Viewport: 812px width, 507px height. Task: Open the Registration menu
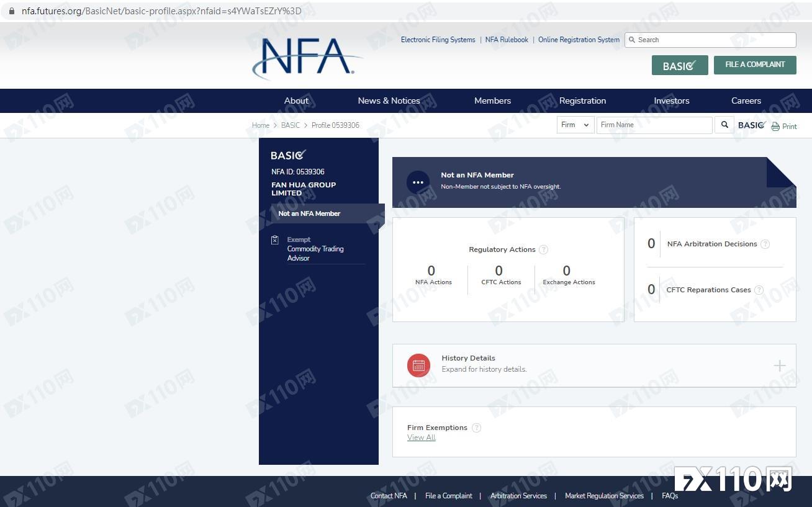click(x=582, y=101)
